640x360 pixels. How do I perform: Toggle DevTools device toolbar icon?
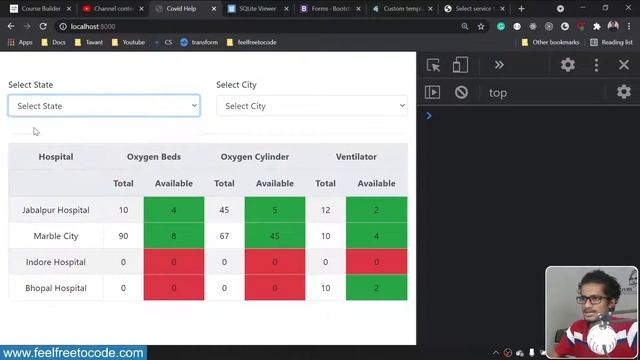point(460,65)
